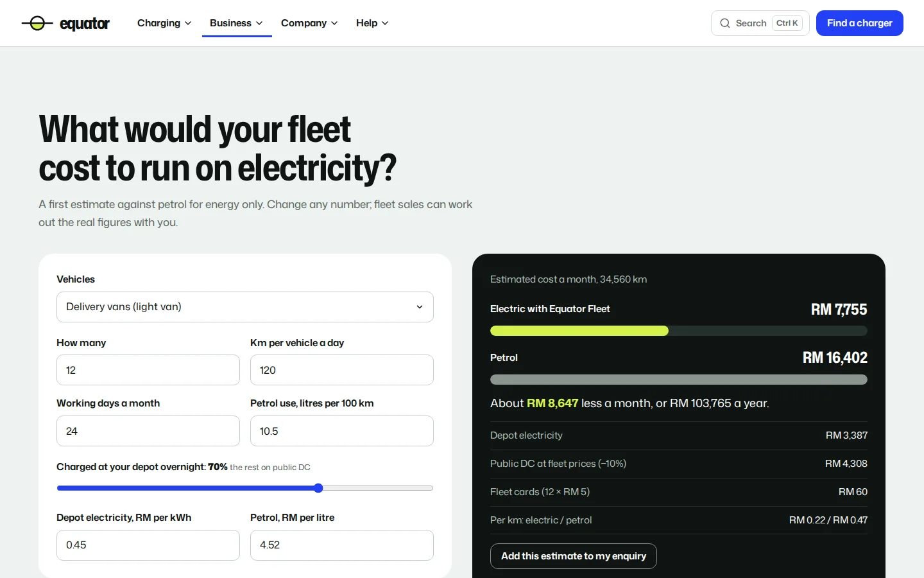Click the RM 0.22 / RM 0.47 value
The height and width of the screenshot is (578, 924).
coord(828,520)
